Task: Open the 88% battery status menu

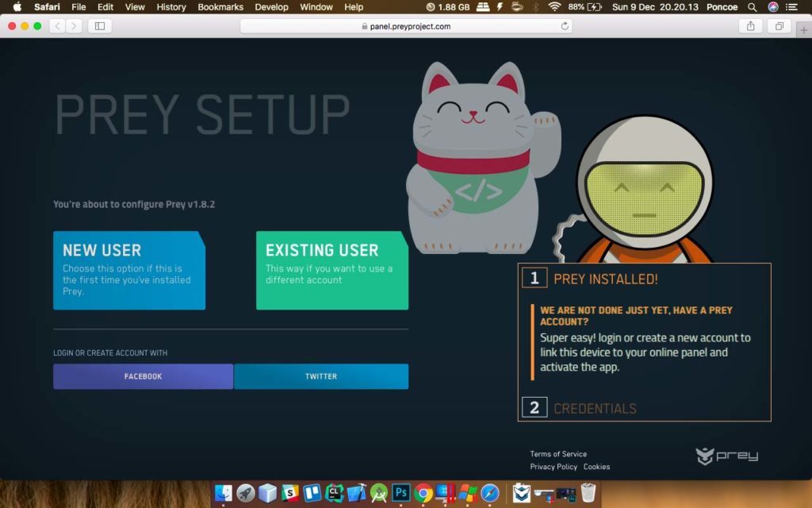Action: [x=584, y=6]
